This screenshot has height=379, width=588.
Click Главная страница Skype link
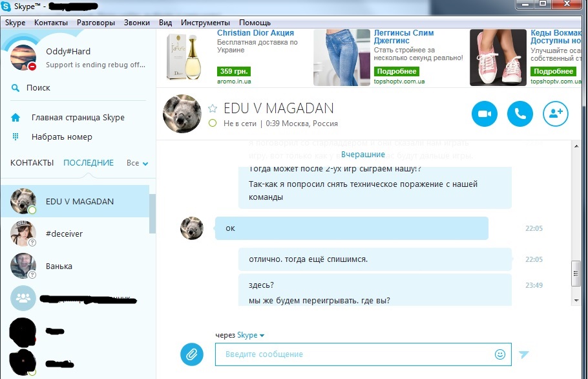[78, 118]
